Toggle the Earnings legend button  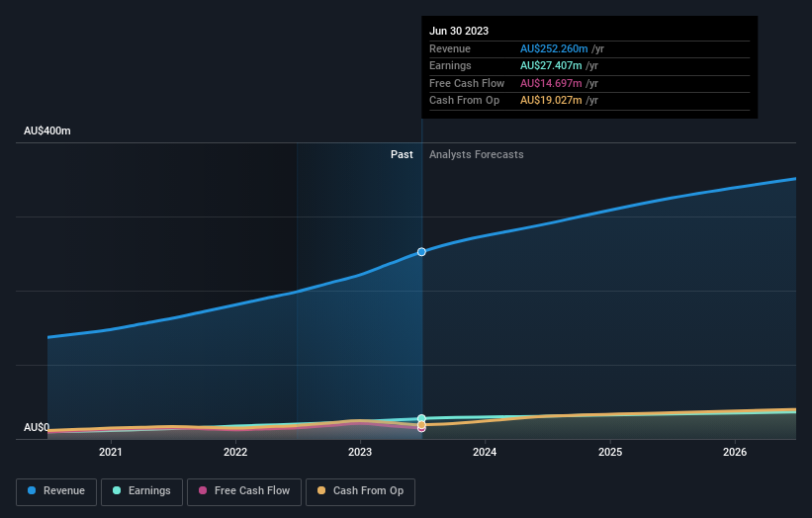tap(141, 491)
